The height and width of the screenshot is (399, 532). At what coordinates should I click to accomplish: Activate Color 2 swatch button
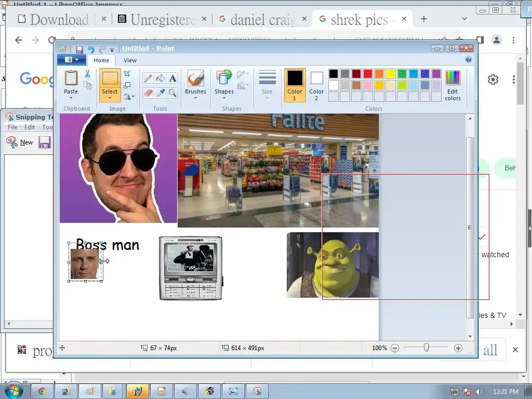[x=316, y=85]
